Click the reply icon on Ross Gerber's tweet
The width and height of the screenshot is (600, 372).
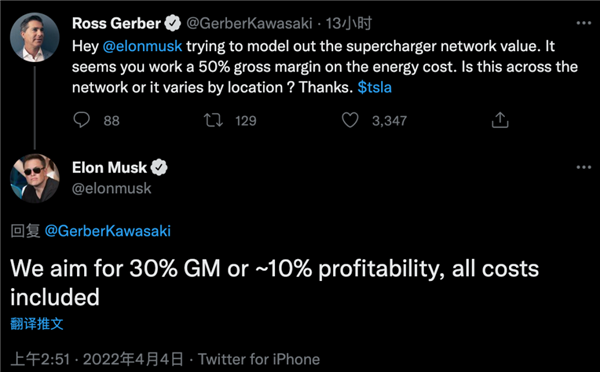click(82, 120)
